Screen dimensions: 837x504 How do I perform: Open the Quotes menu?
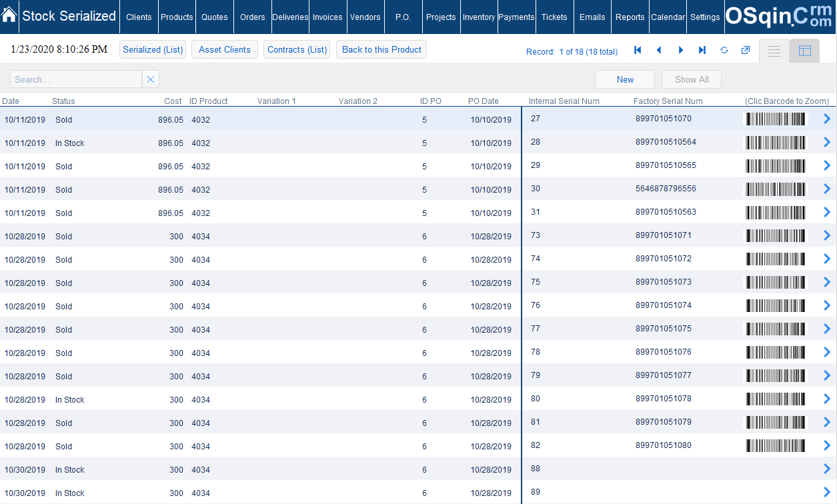(x=215, y=17)
